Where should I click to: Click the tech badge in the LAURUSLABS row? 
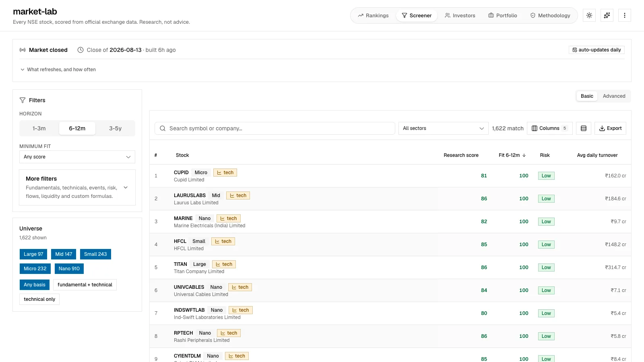(x=238, y=195)
